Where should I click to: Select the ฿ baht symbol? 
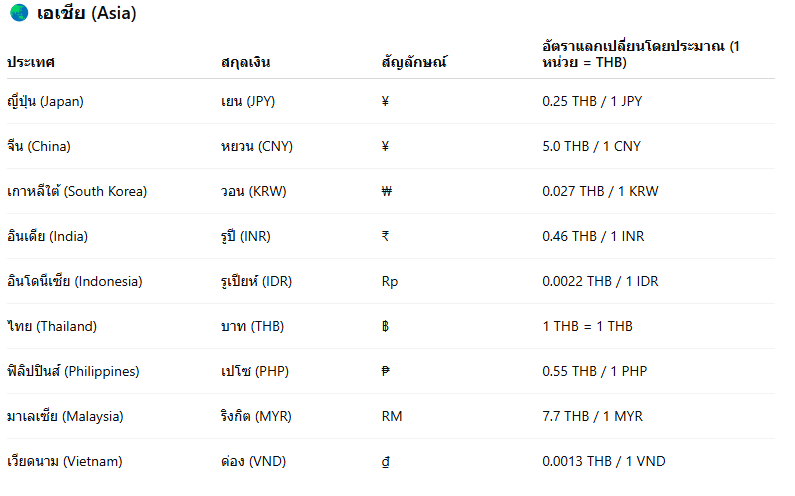click(386, 327)
